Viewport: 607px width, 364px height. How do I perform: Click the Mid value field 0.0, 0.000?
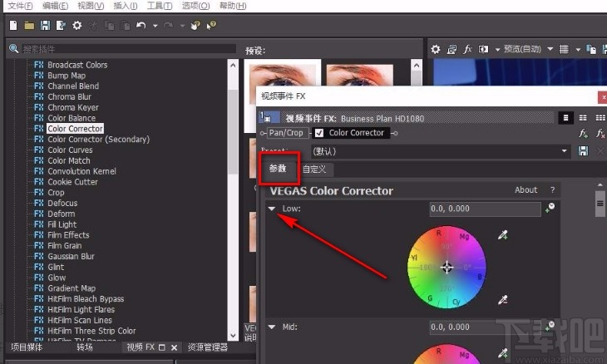485,327
